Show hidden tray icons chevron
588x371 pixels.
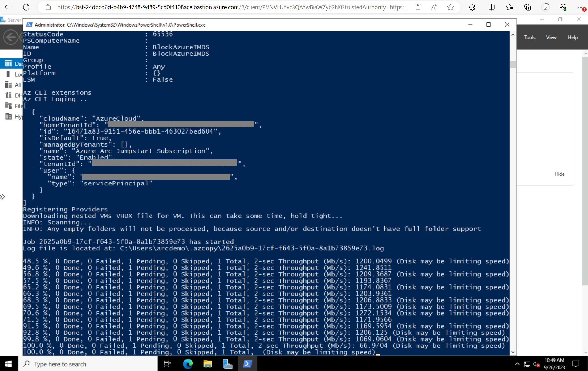(x=517, y=364)
